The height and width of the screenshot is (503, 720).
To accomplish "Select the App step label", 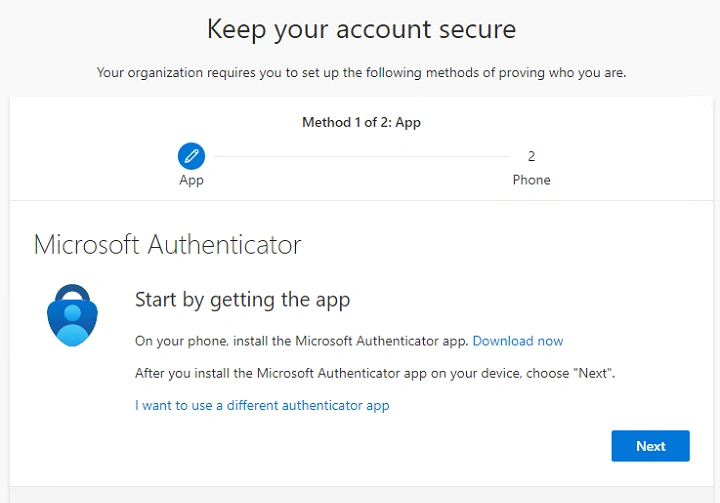I will coord(191,180).
